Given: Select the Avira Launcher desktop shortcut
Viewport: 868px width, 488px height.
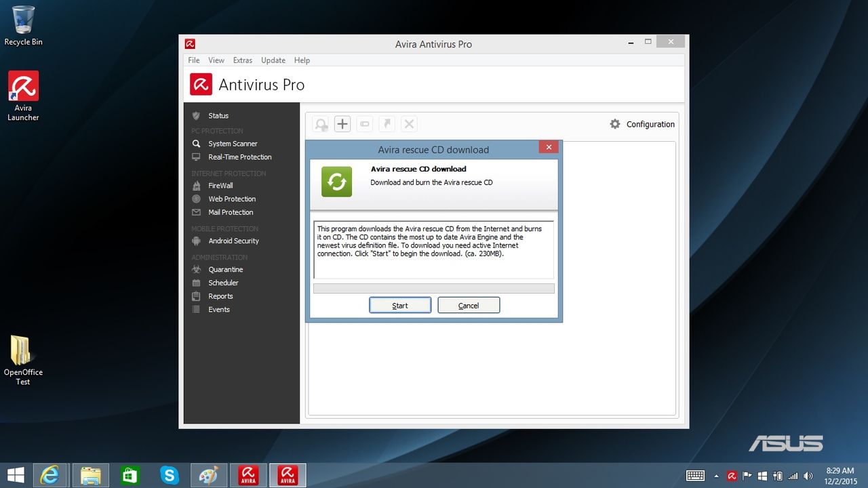Looking at the screenshot, I should pos(23,96).
